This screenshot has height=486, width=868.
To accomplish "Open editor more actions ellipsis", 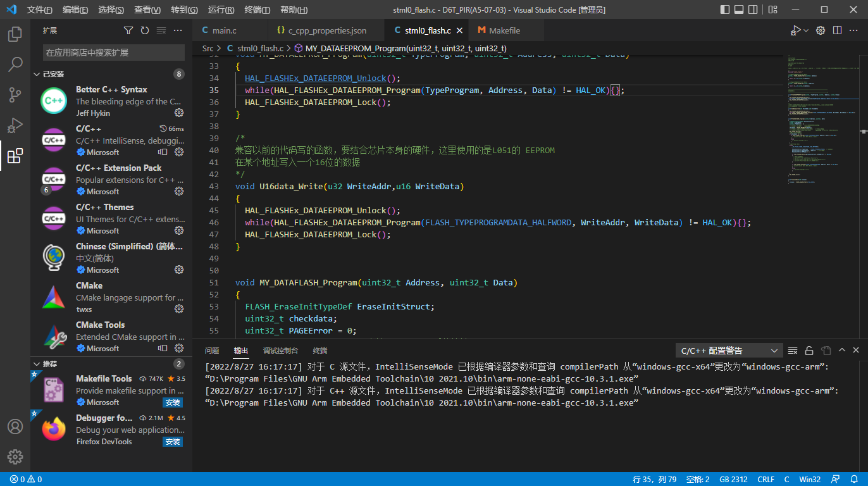I will pos(853,30).
